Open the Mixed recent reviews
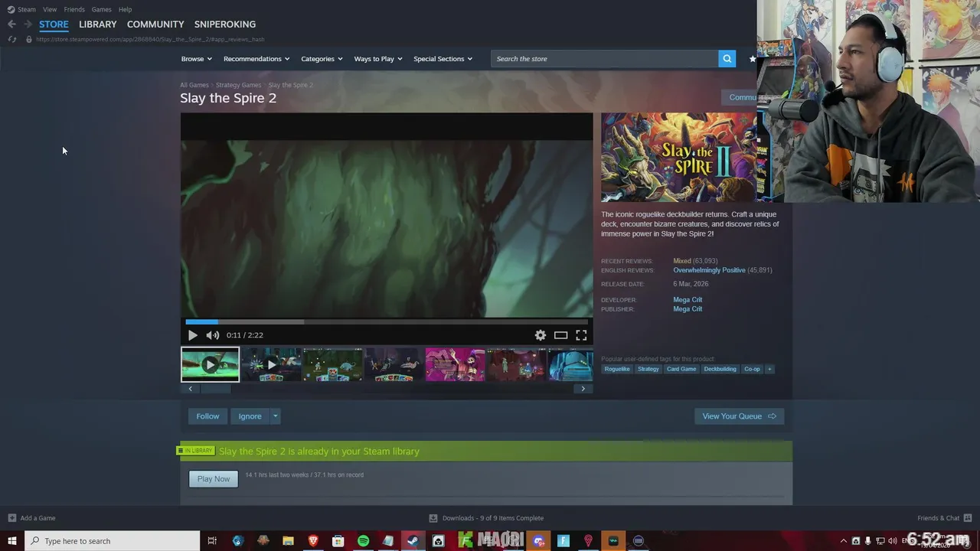Viewport: 980px width, 551px height. 682,261
